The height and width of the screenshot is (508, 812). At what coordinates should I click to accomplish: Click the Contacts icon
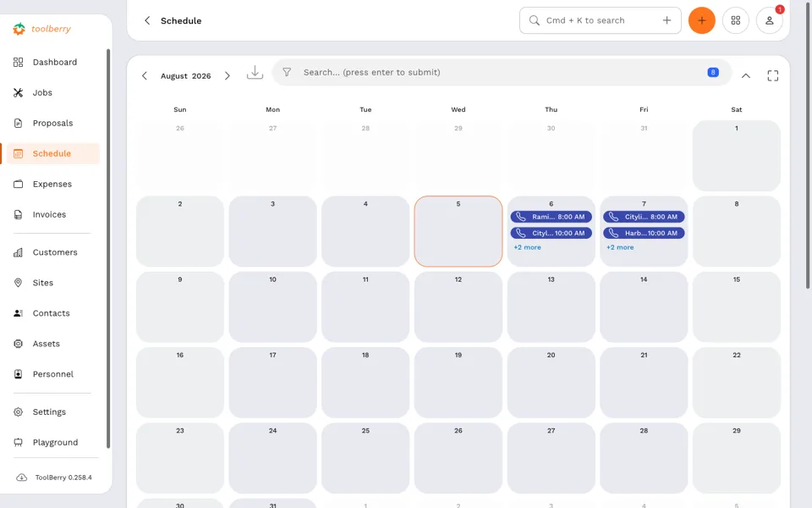pyautogui.click(x=18, y=313)
